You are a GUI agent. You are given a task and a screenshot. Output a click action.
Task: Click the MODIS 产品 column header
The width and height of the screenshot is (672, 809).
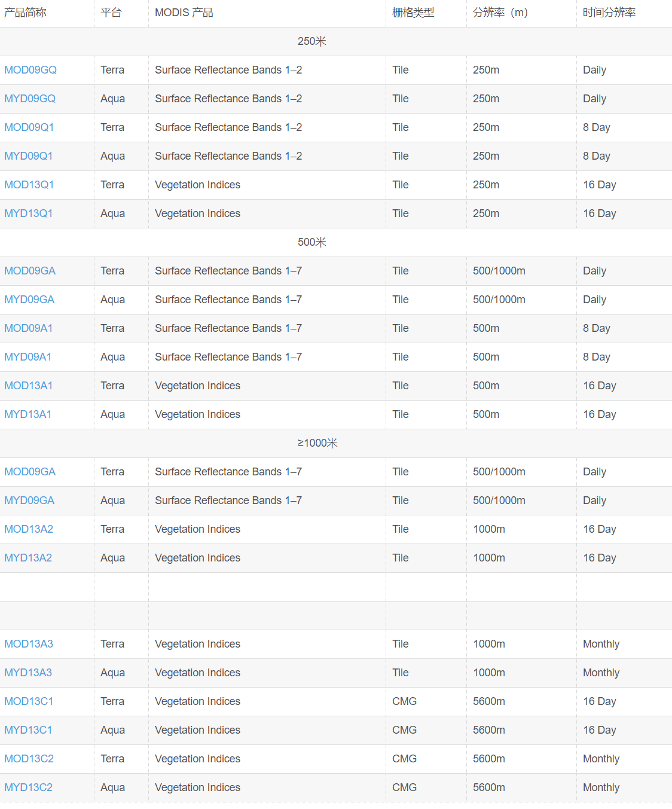coord(184,13)
